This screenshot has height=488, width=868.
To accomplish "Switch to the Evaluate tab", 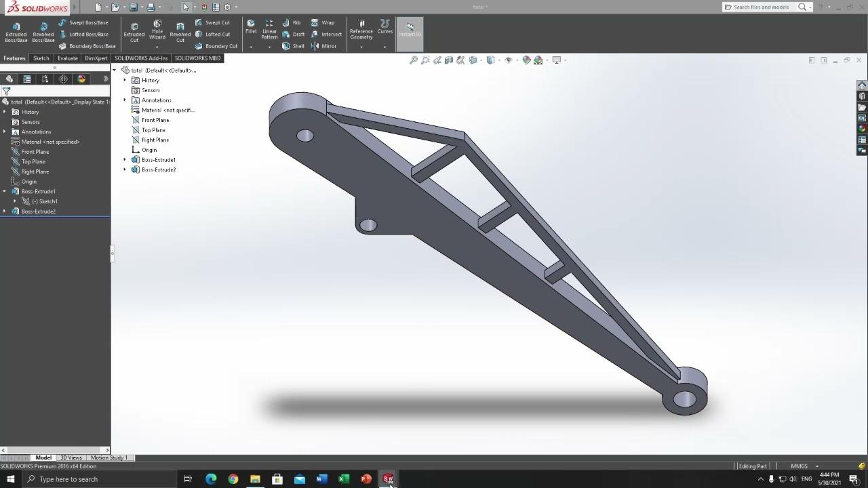I will [x=67, y=58].
